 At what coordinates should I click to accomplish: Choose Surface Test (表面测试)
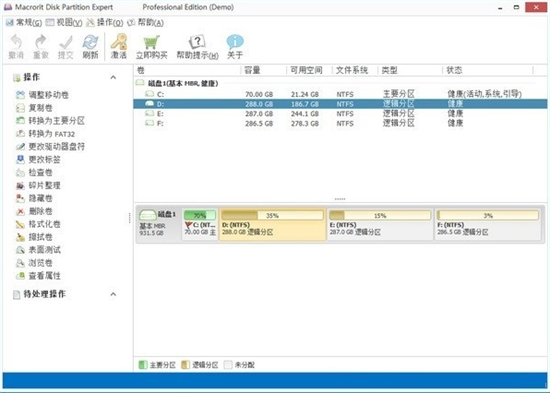[x=38, y=250]
